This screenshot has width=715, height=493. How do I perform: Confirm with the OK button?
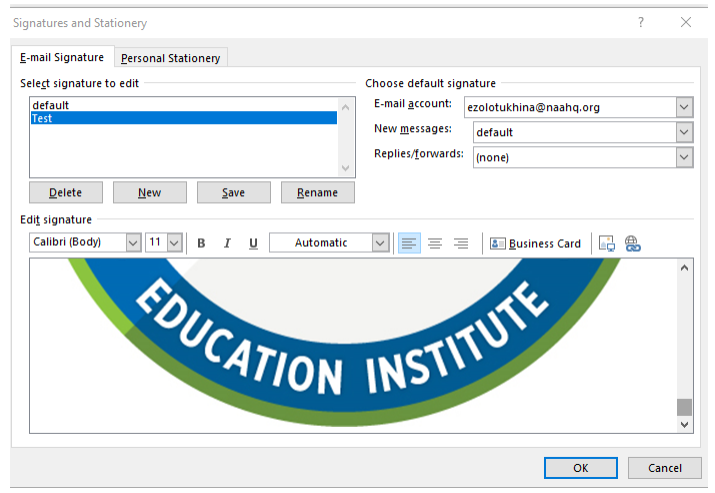pos(580,468)
